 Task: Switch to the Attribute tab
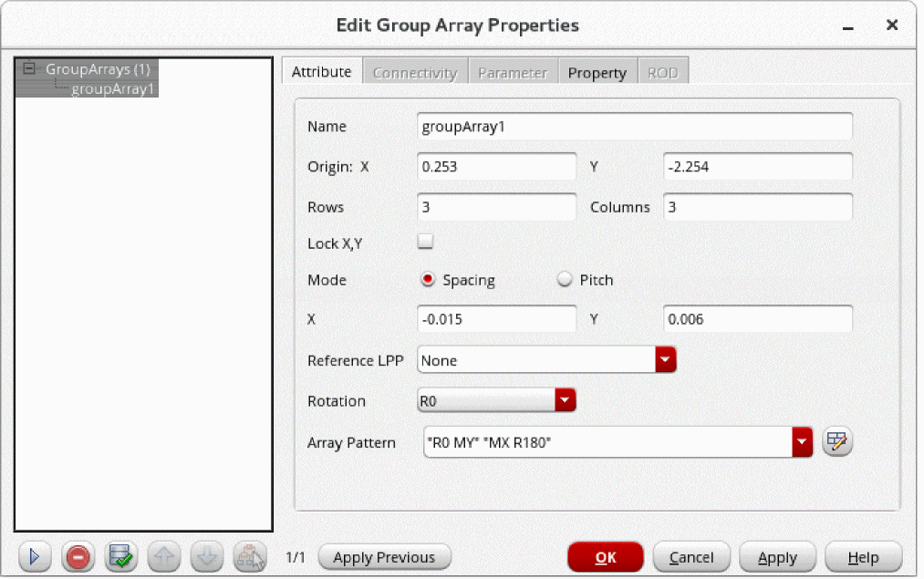tap(321, 72)
